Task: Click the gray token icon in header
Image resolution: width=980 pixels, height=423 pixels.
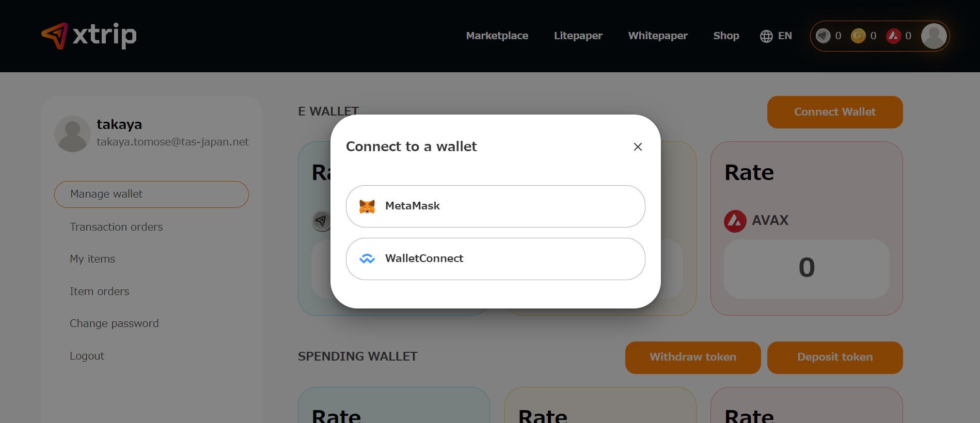Action: tap(823, 36)
